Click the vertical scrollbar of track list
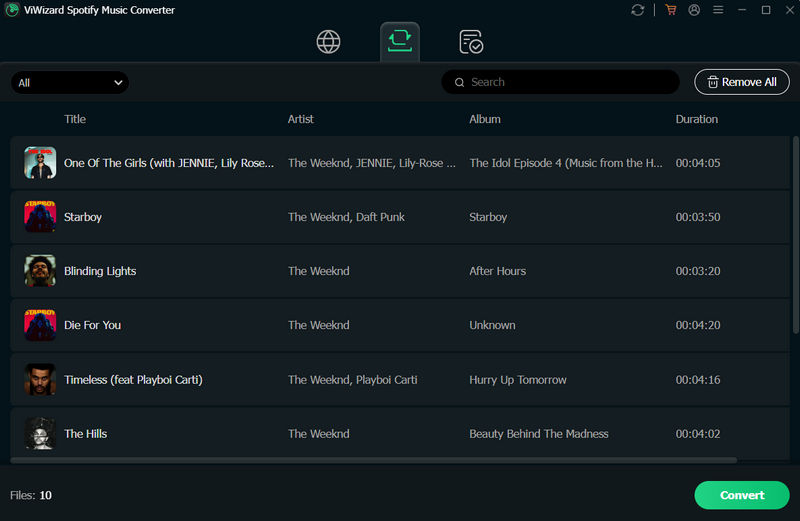The image size is (800, 521). [795, 235]
